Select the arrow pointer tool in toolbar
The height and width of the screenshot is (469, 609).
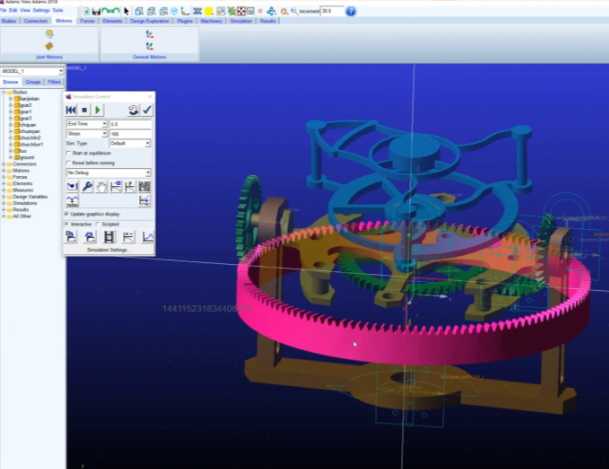[x=126, y=11]
